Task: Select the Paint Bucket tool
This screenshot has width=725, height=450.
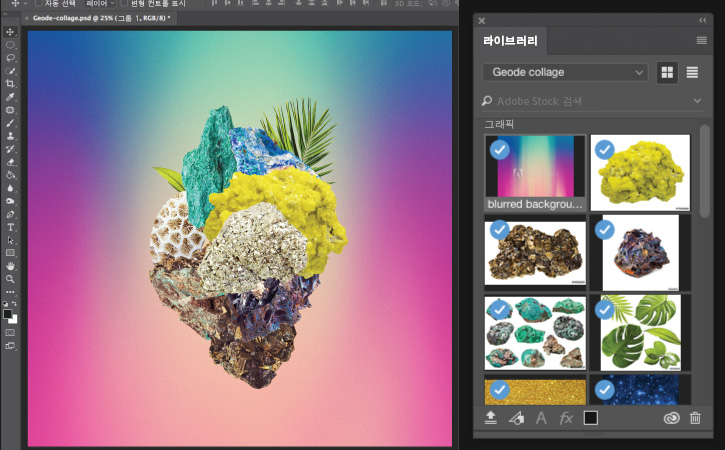Action: (10, 175)
